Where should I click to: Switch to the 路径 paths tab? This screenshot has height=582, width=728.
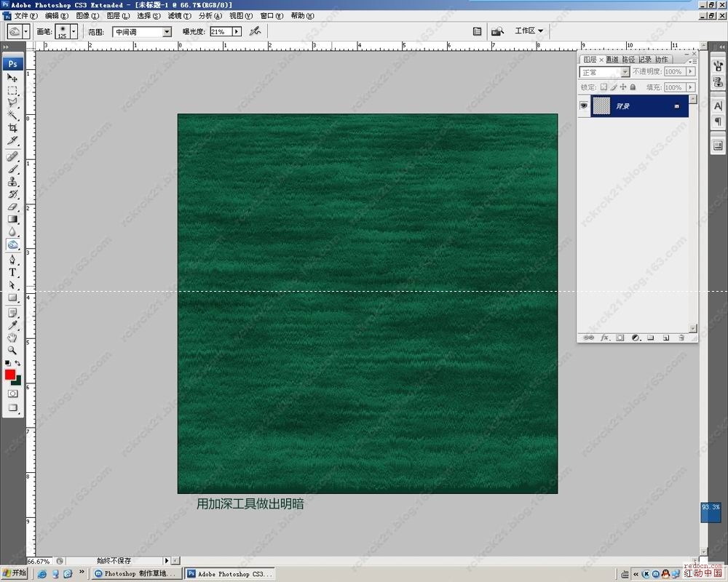[x=628, y=60]
